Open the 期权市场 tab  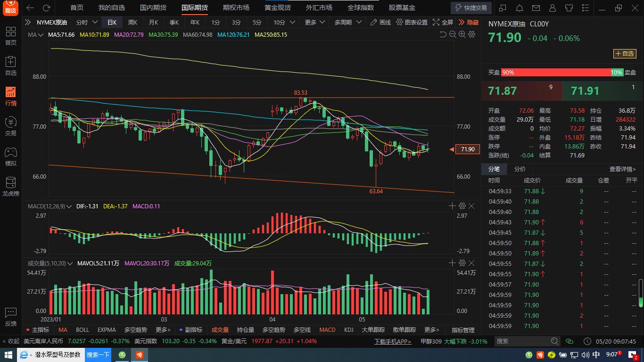[236, 8]
